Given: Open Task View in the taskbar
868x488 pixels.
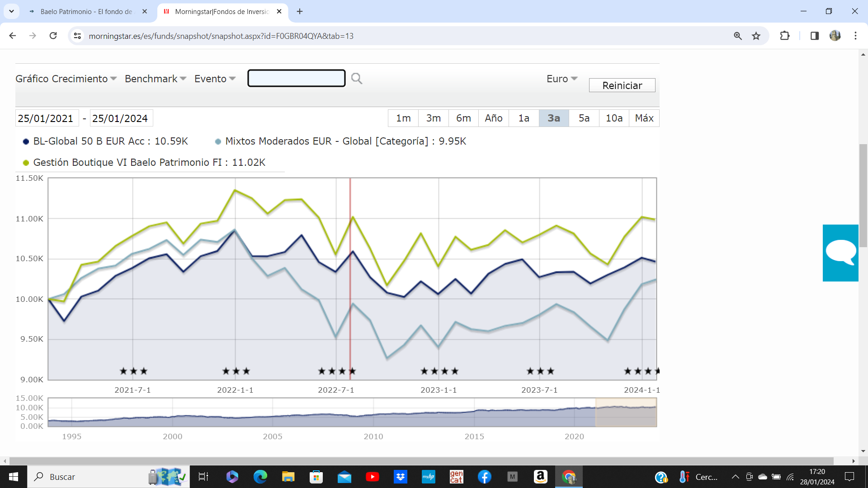Looking at the screenshot, I should click(x=203, y=477).
